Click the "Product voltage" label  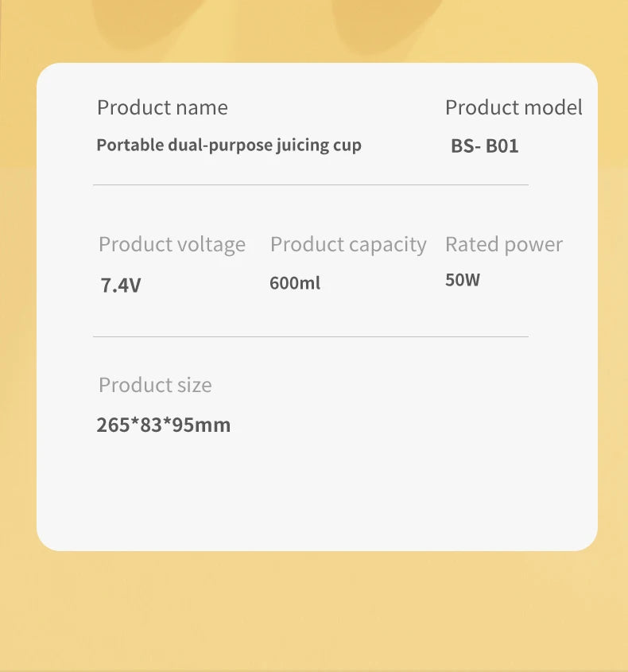[172, 244]
